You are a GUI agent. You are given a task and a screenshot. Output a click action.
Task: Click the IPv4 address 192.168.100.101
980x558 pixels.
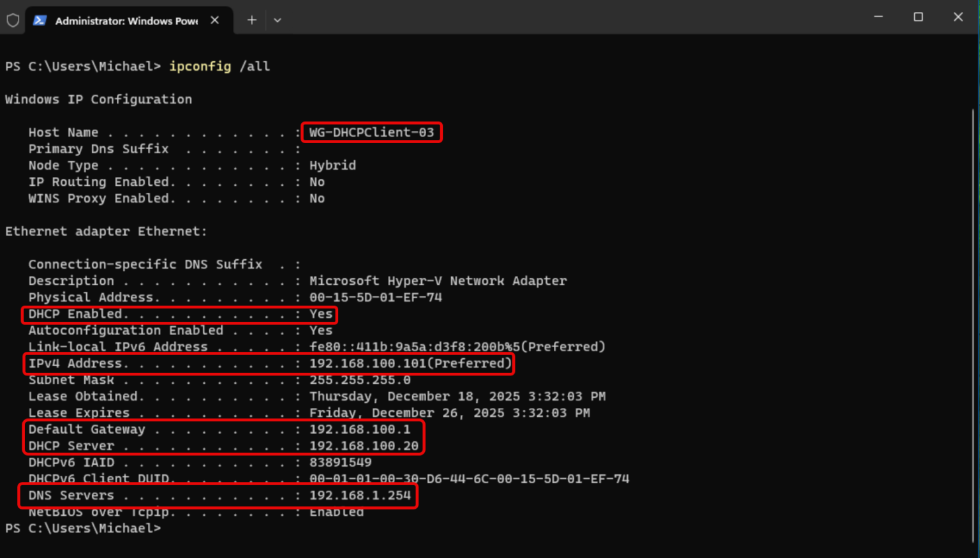(361, 363)
